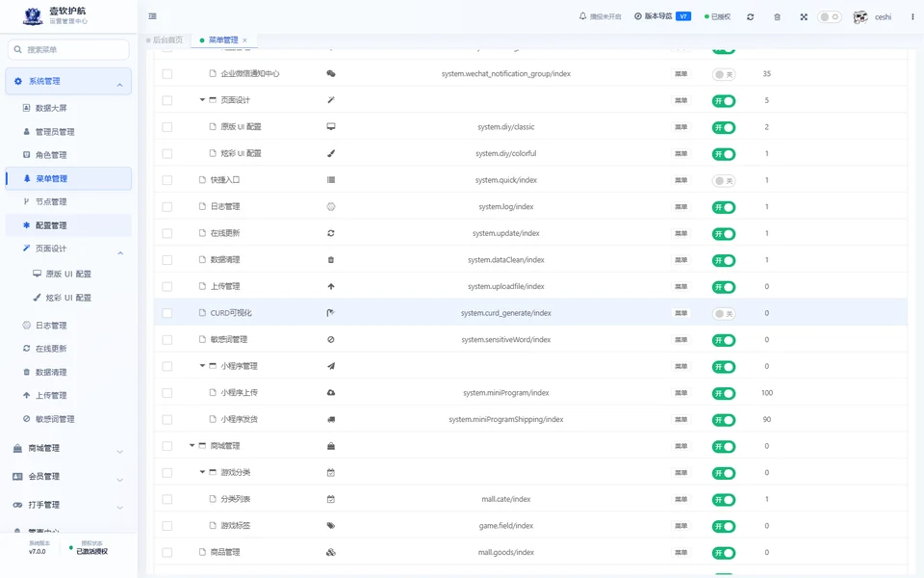
Task: Close the 菜单管理 tab
Action: coord(245,40)
